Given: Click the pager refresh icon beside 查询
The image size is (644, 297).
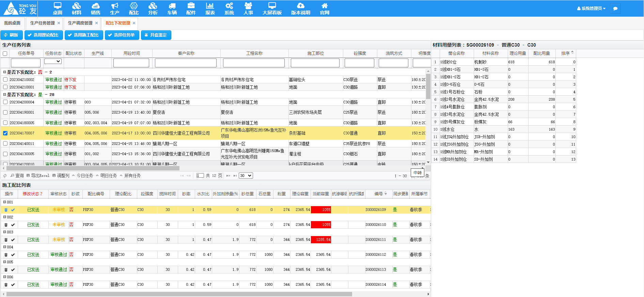Looking at the screenshot, I should 5,176.
